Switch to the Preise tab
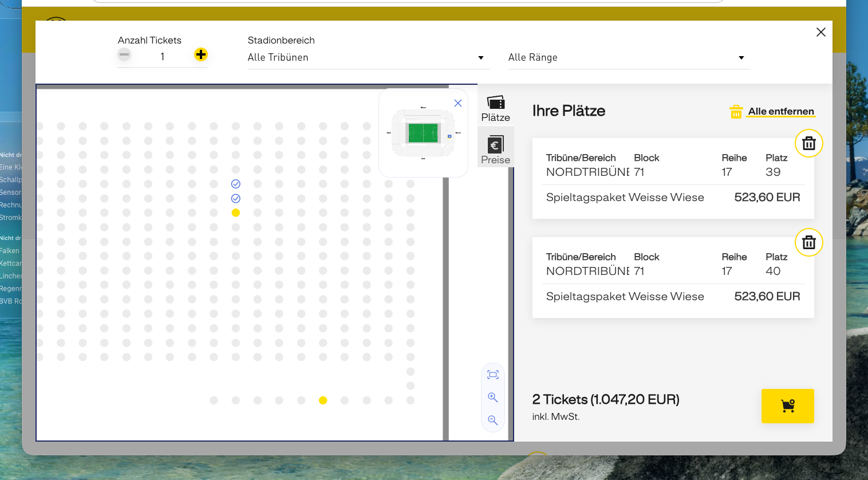Screen dimensions: 868x480 click(495, 150)
